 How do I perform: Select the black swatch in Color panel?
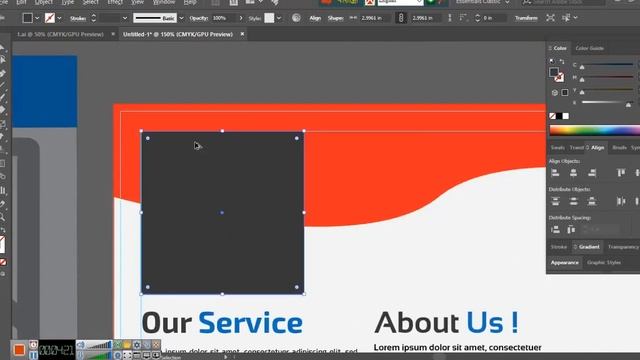(559, 116)
